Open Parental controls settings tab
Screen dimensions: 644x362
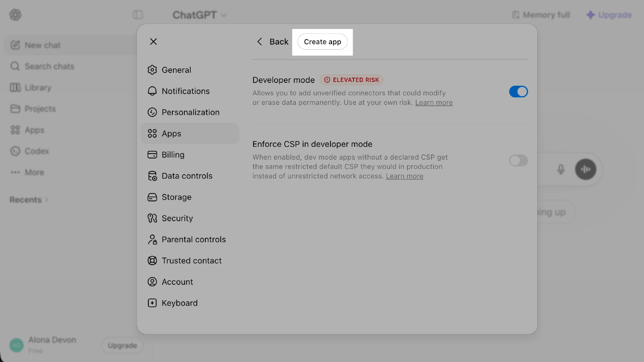[x=190, y=239]
